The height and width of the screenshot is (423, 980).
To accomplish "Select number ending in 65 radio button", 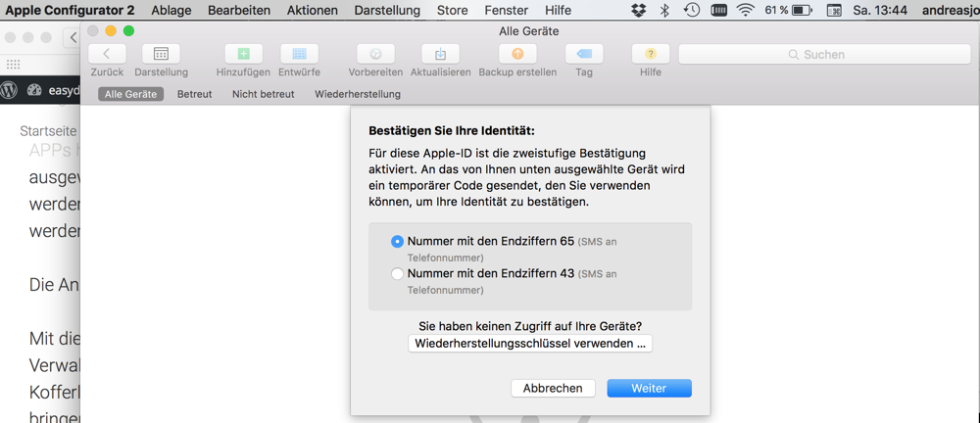I will click(397, 241).
